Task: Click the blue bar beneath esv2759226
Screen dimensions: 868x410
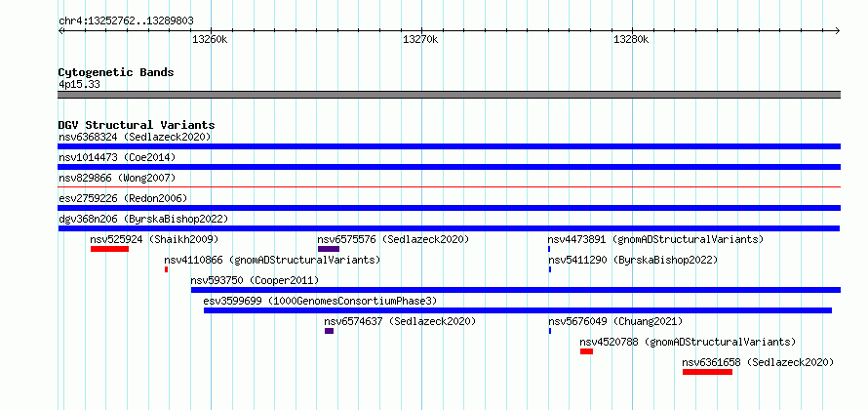Action: [449, 208]
